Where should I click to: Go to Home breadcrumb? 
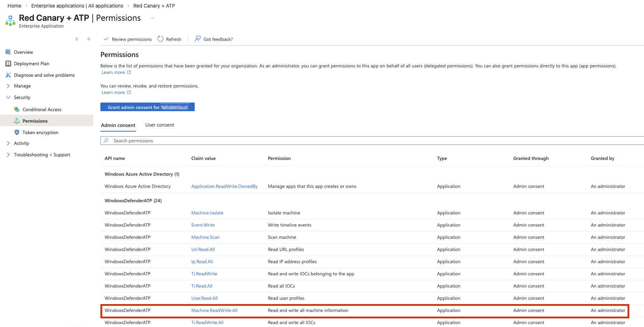14,6
